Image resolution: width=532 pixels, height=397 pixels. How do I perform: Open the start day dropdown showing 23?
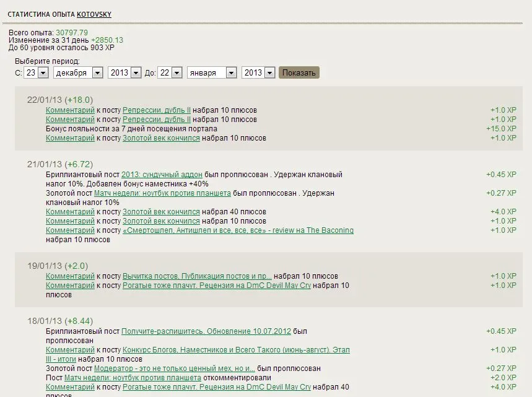tap(36, 73)
